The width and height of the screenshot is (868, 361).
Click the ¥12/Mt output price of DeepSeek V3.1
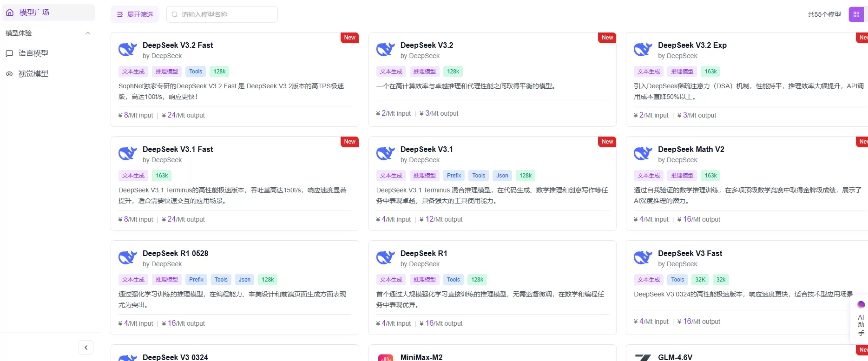[x=441, y=219]
